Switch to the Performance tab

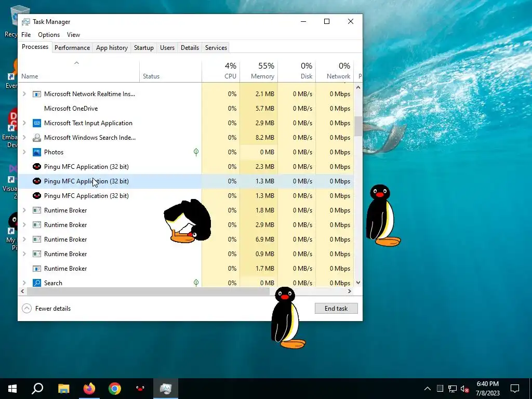coord(72,47)
